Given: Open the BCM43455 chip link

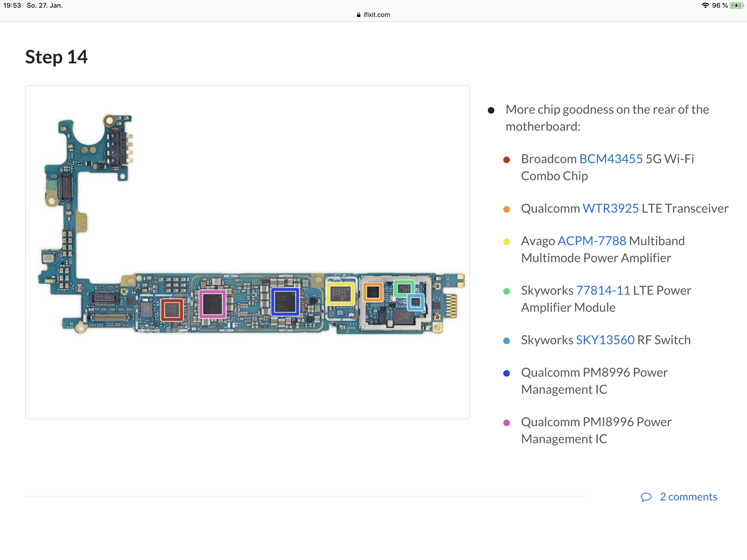Looking at the screenshot, I should (611, 159).
